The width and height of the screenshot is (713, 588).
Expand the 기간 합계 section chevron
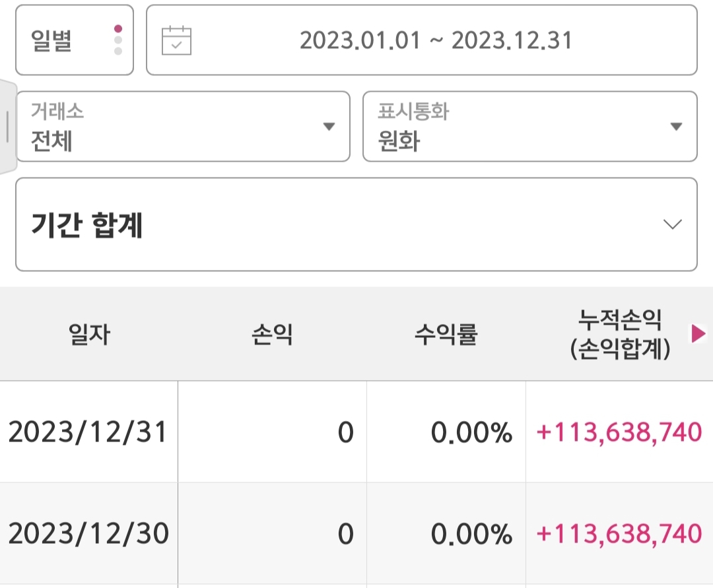pos(673,224)
